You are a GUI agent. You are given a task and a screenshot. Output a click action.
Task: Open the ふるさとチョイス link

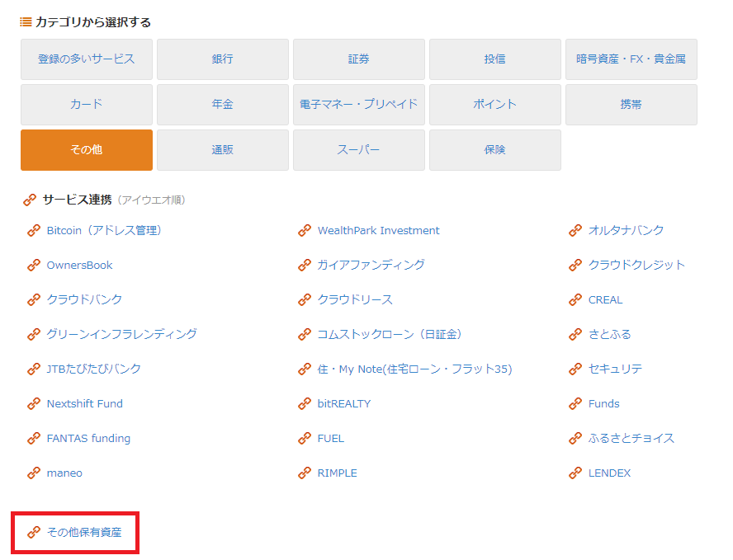click(x=631, y=438)
